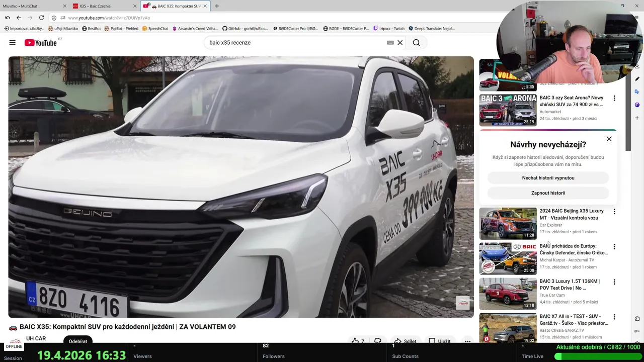Viewport: 644px width, 362px height.
Task: Open the 'BAIC 3 czy Seat Arona' thumbnail
Action: 508,110
